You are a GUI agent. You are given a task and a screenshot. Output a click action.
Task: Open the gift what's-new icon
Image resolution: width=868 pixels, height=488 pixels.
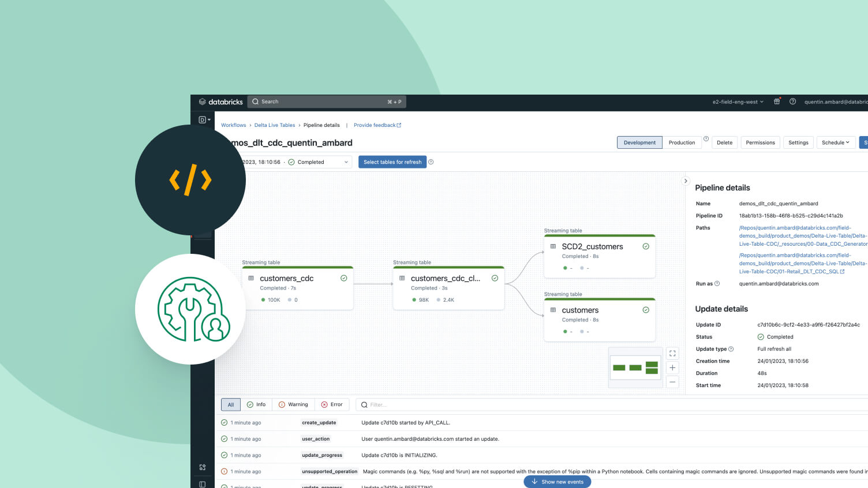coord(777,102)
